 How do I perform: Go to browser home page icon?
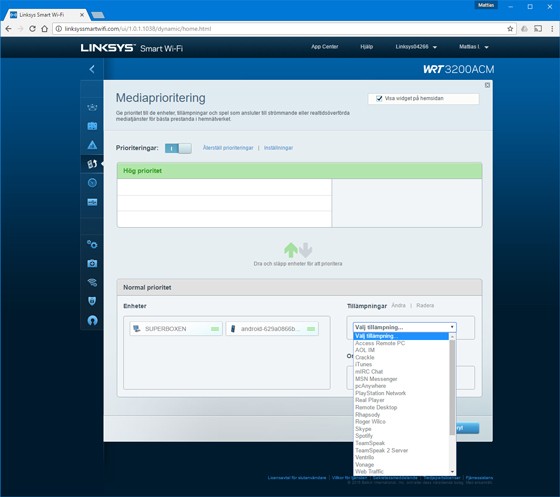tap(44, 29)
